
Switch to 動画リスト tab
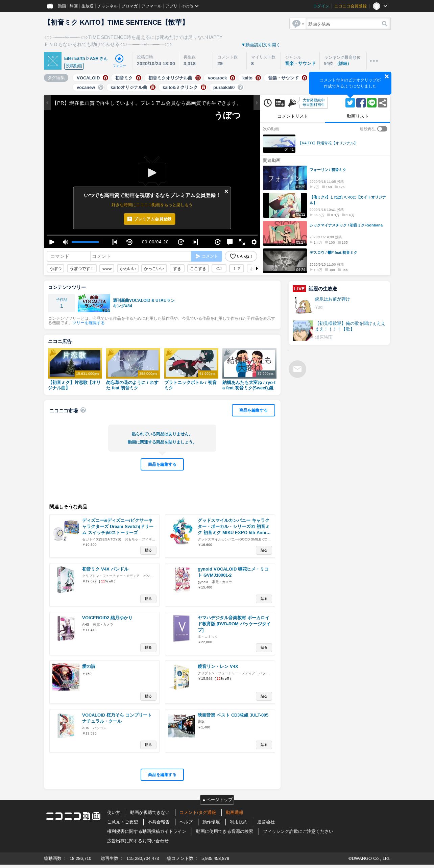[x=358, y=116]
